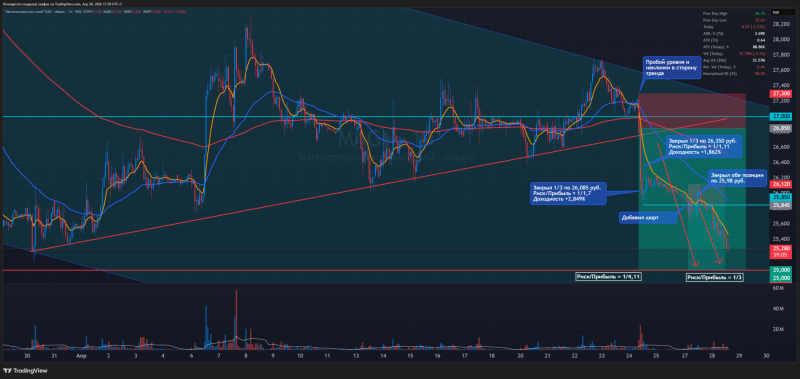800x379 pixels.
Task: Click the 'Апр' month label on time axis
Action: tap(81, 356)
